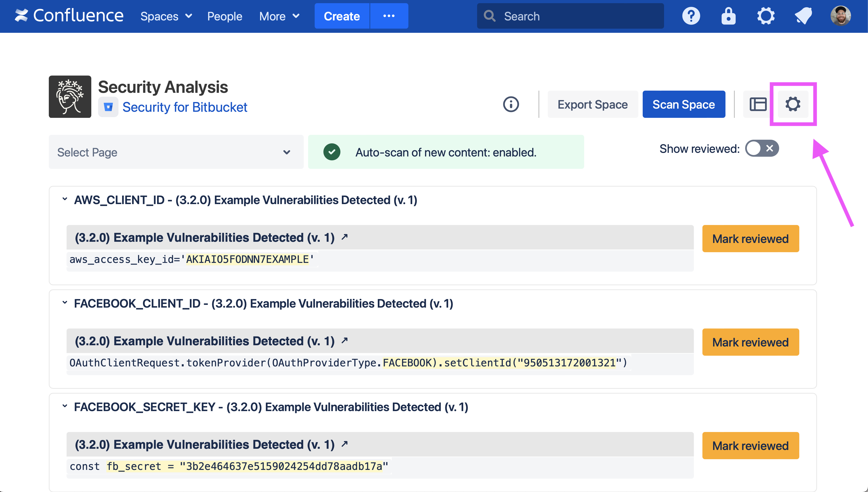Viewport: 868px width, 492px height.
Task: Open the Select Page dropdown
Action: [176, 152]
